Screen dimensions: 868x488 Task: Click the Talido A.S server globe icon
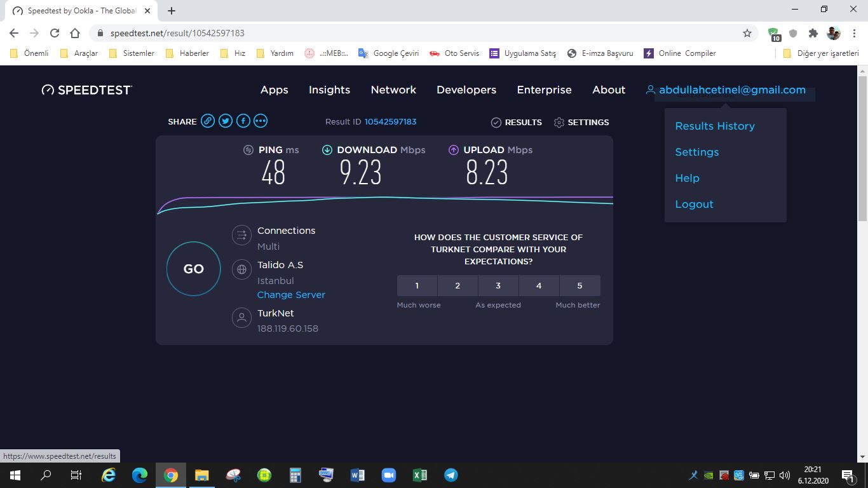click(x=241, y=269)
